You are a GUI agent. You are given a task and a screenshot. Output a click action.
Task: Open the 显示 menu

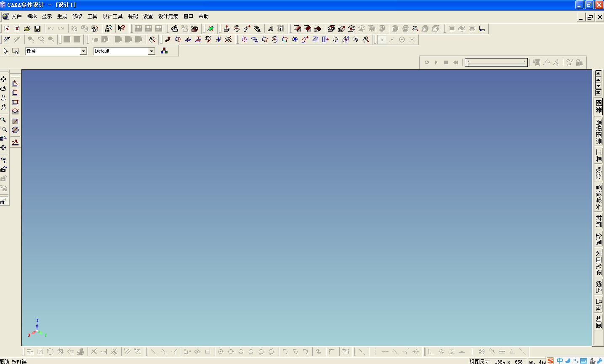(x=47, y=16)
